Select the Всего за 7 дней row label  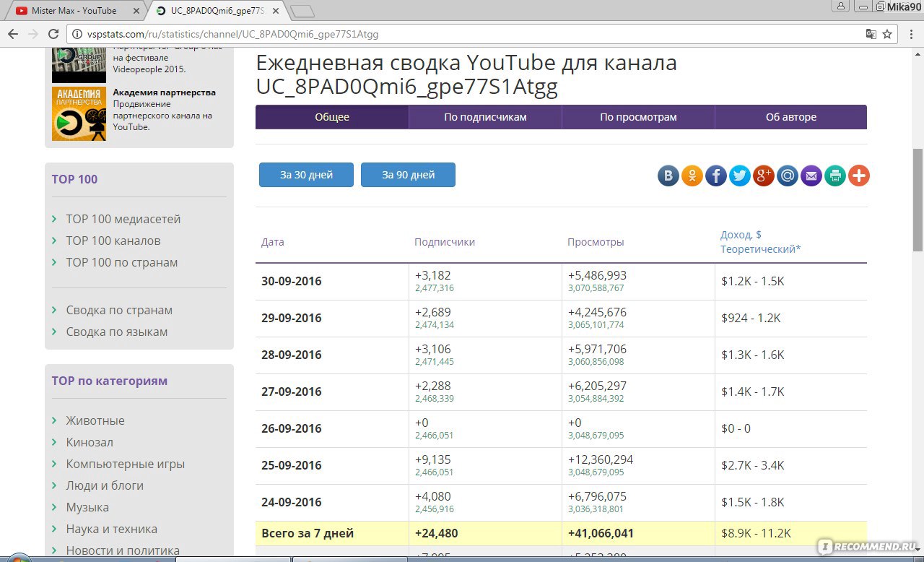coord(308,534)
